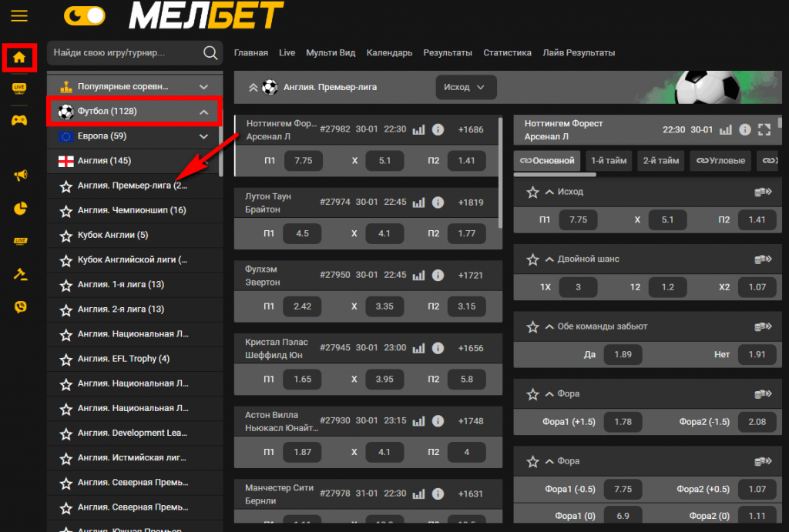
Task: Open Лайв Результаты menu item
Action: tap(579, 53)
